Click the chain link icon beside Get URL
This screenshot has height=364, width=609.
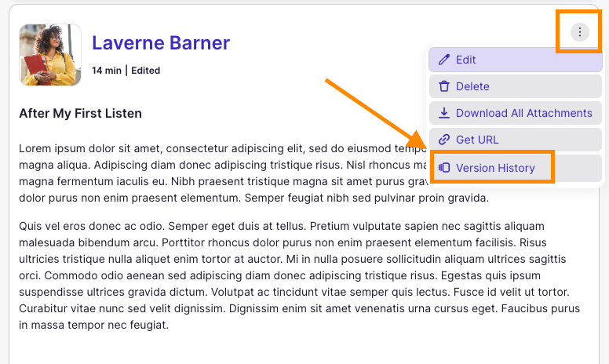(x=444, y=140)
